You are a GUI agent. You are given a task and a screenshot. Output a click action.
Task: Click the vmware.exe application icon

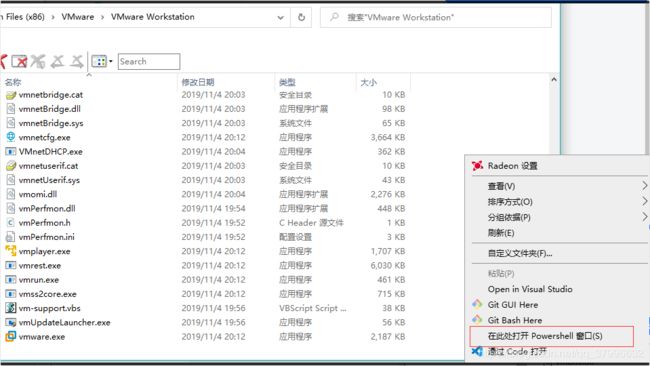(11, 336)
